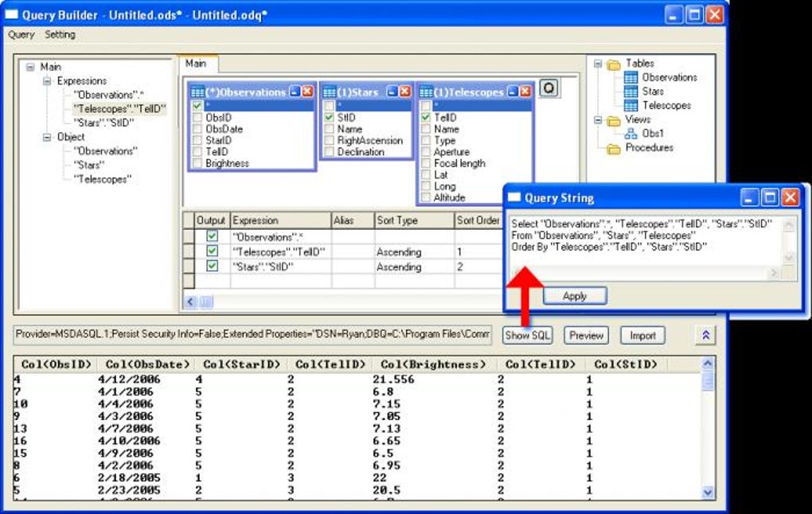Click the Stars table icon in Tables tree
The width and height of the screenshot is (812, 514).
pos(630,92)
